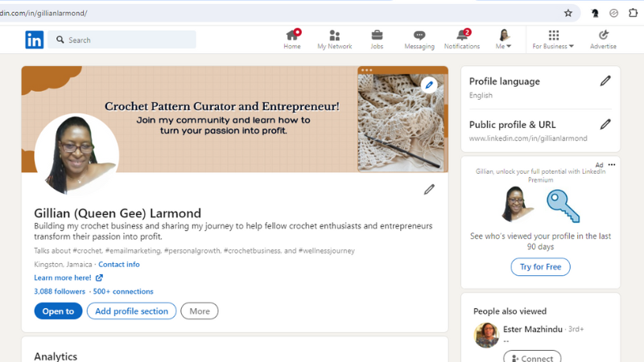Open My Network page
This screenshot has height=362, width=644.
coord(334,39)
